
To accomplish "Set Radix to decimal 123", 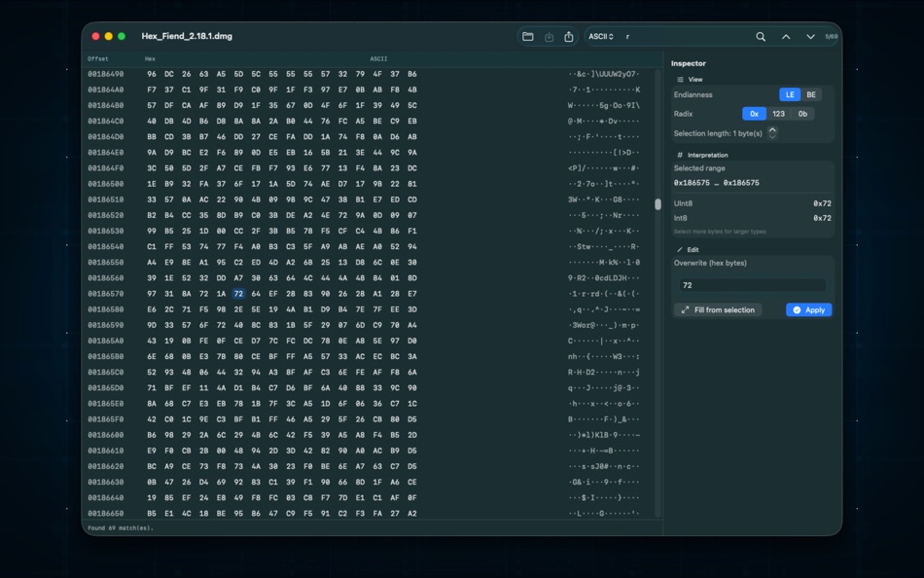I will pyautogui.click(x=778, y=113).
